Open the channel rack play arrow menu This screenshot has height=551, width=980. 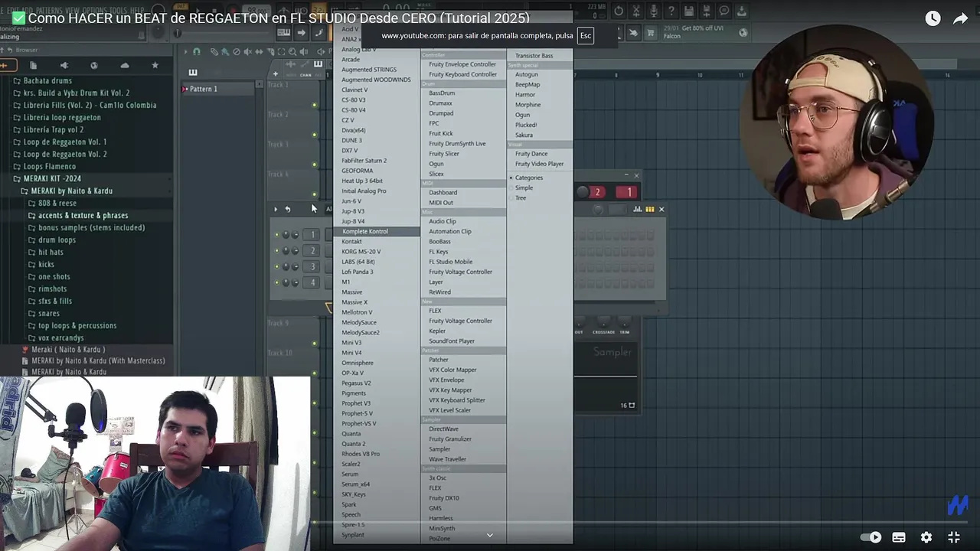pos(276,209)
